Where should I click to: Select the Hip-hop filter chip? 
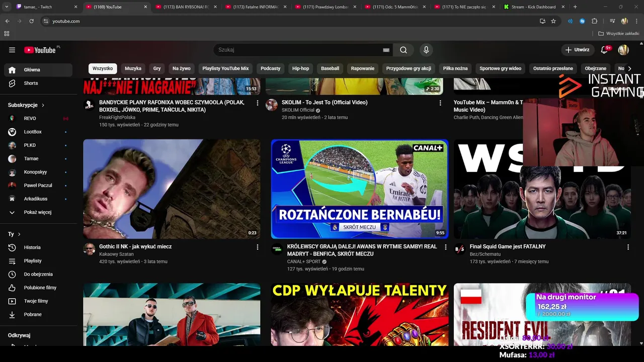301,68
